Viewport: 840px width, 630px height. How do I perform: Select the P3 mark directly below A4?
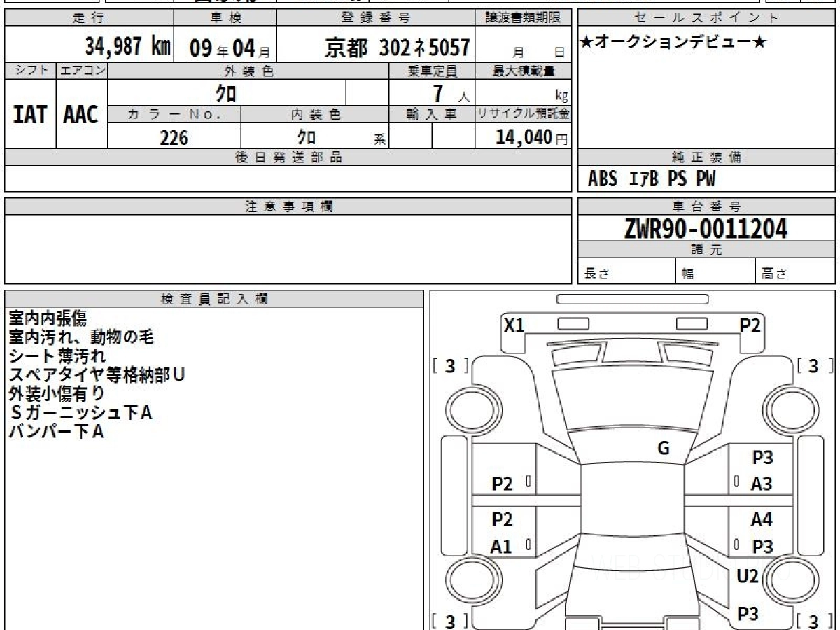click(x=762, y=547)
